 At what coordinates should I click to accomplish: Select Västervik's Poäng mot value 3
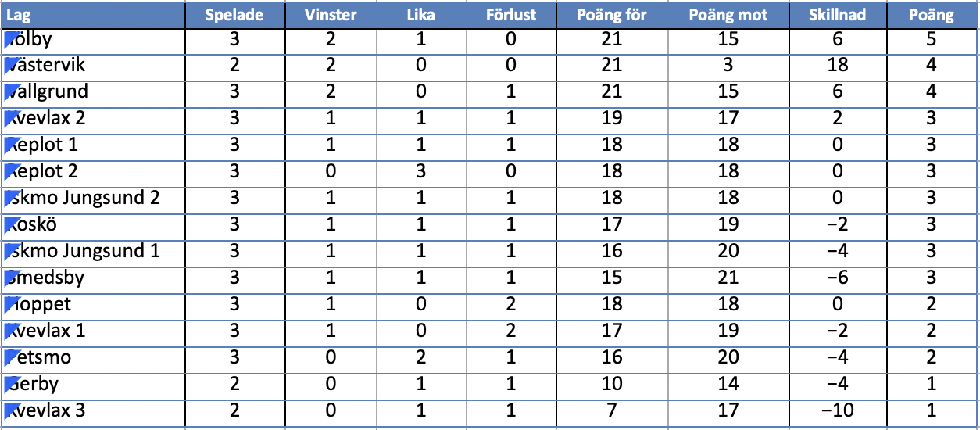coord(728,65)
